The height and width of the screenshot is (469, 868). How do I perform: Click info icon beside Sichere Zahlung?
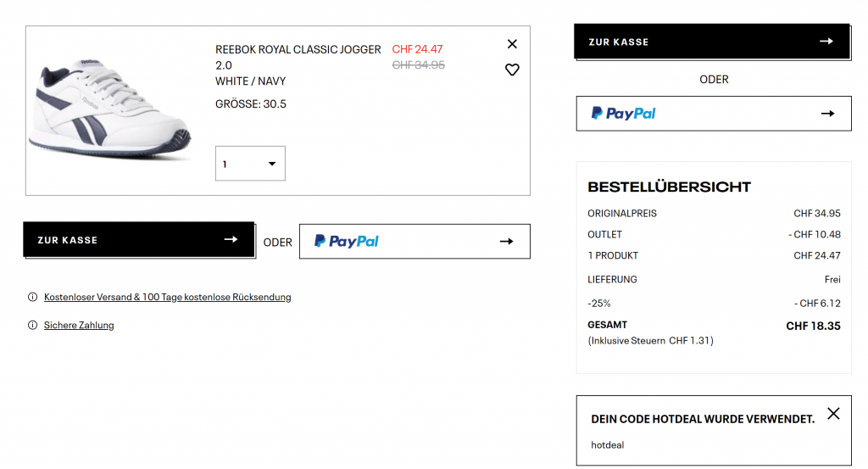pyautogui.click(x=33, y=326)
